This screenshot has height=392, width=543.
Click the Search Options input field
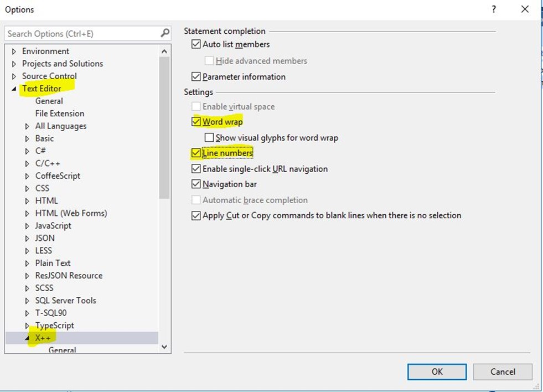click(x=80, y=34)
